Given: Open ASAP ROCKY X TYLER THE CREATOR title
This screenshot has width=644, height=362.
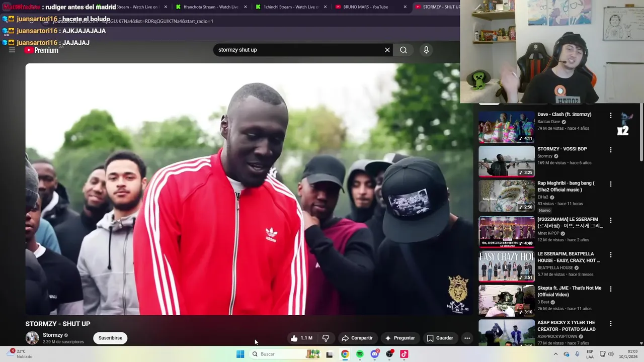Looking at the screenshot, I should (x=567, y=326).
